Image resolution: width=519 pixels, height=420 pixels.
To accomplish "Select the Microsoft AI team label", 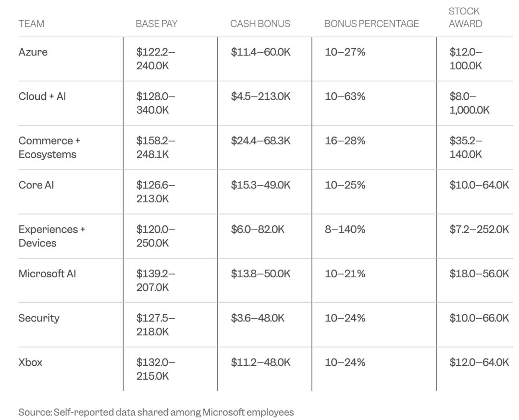I will pyautogui.click(x=47, y=274).
